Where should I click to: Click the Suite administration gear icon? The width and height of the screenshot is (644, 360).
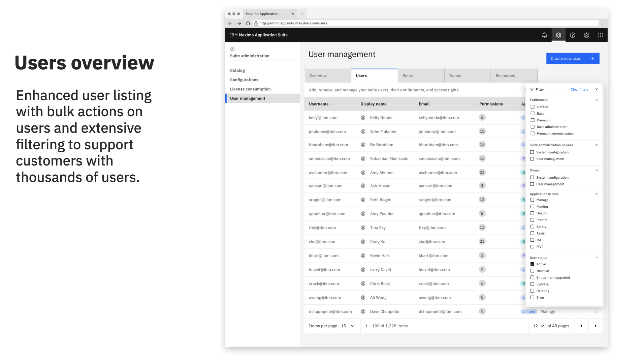click(232, 49)
